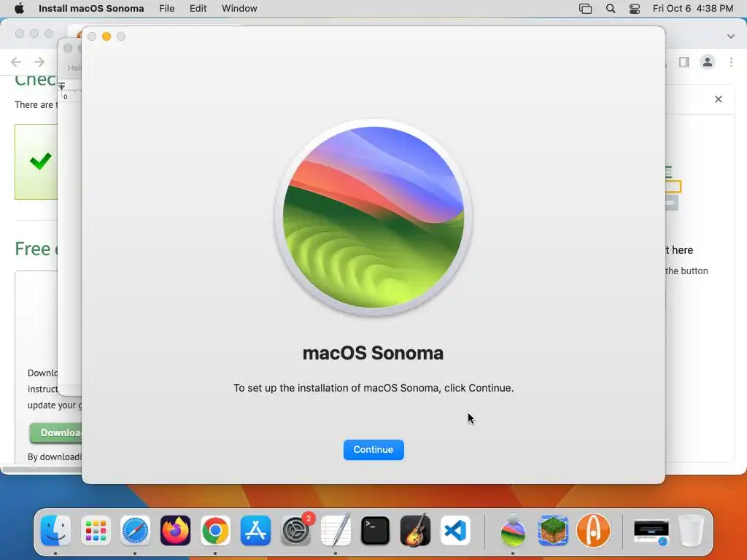Go forward in the Chrome window
The height and width of the screenshot is (560, 747).
point(39,62)
